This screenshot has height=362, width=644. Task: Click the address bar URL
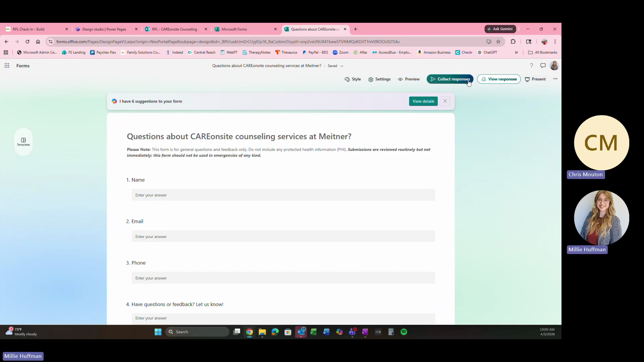pyautogui.click(x=228, y=42)
